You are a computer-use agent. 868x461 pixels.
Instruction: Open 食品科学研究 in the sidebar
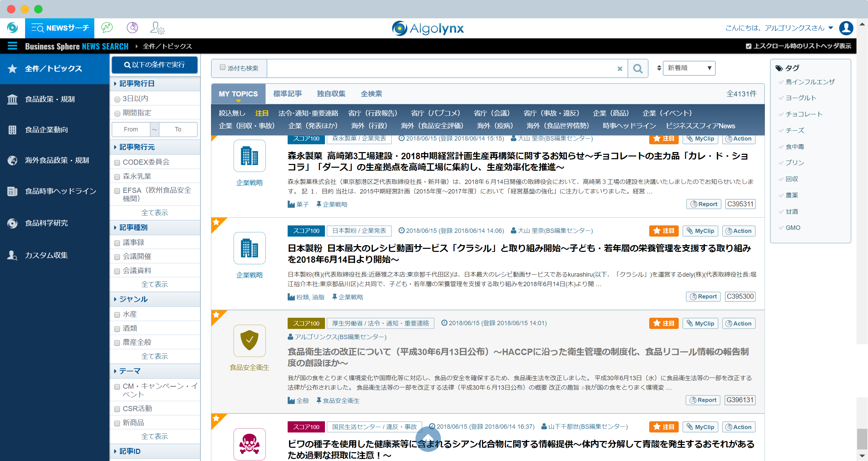pos(55,223)
